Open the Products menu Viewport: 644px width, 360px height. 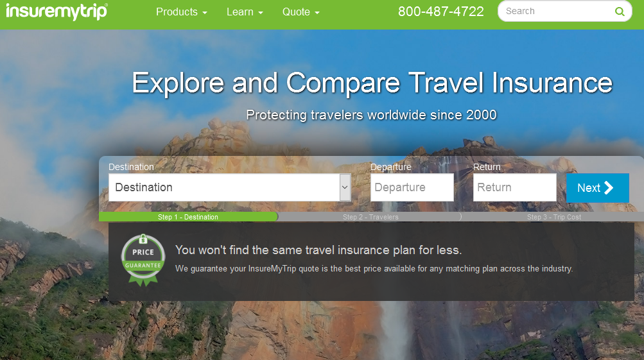pyautogui.click(x=181, y=12)
